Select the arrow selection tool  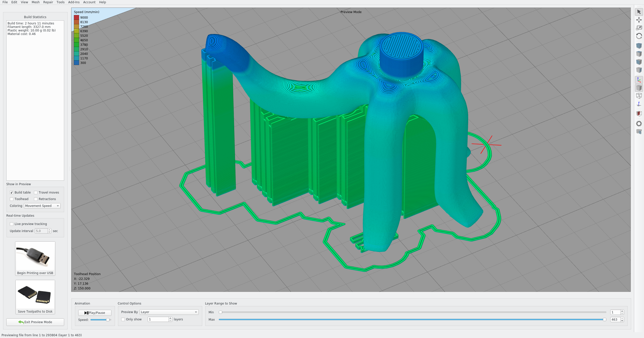tap(639, 12)
